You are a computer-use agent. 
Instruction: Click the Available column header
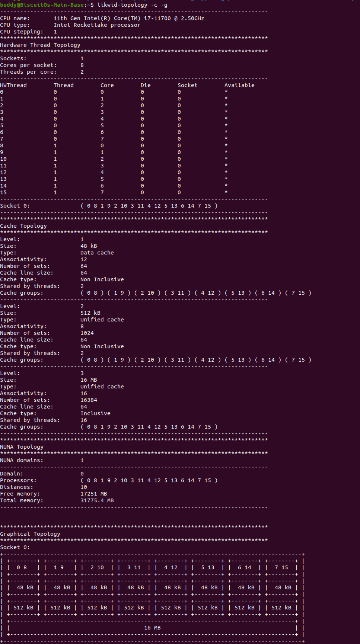(x=239, y=85)
